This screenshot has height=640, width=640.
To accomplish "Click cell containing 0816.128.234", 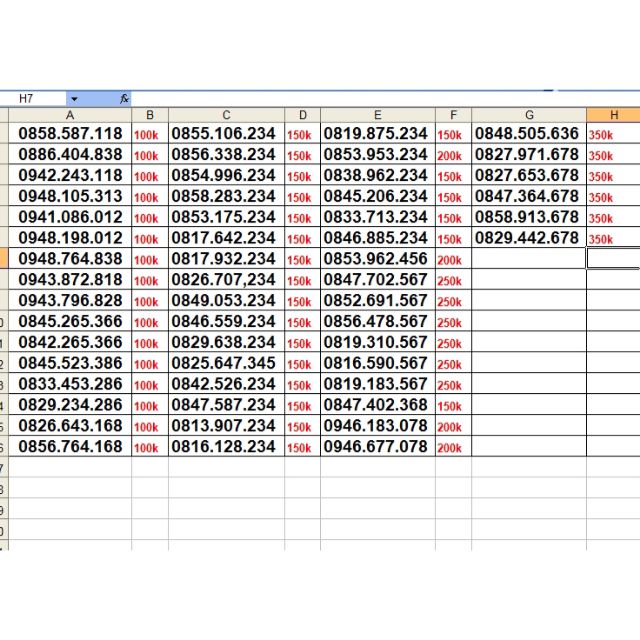I will tap(226, 447).
